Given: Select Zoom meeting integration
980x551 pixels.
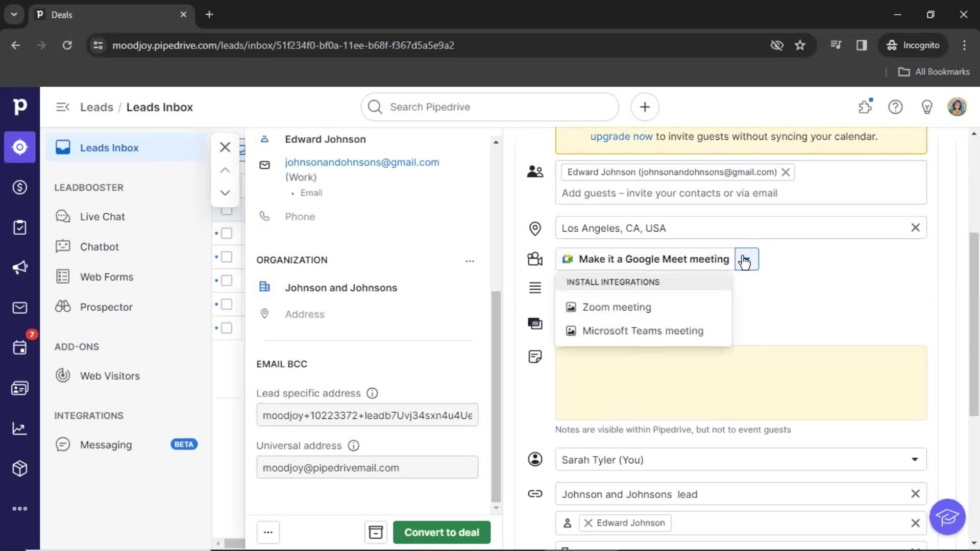Looking at the screenshot, I should [643, 307].
